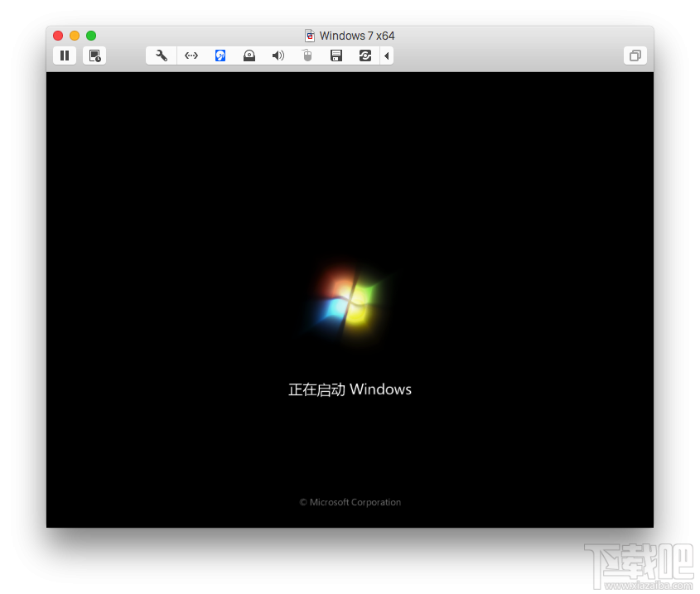Pause the Windows 7 virtual machine

(x=64, y=56)
